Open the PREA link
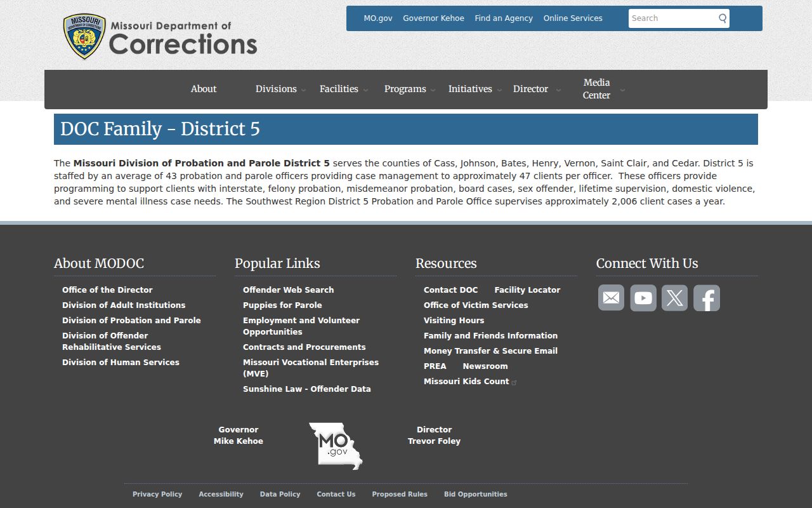The height and width of the screenshot is (508, 812). click(435, 366)
